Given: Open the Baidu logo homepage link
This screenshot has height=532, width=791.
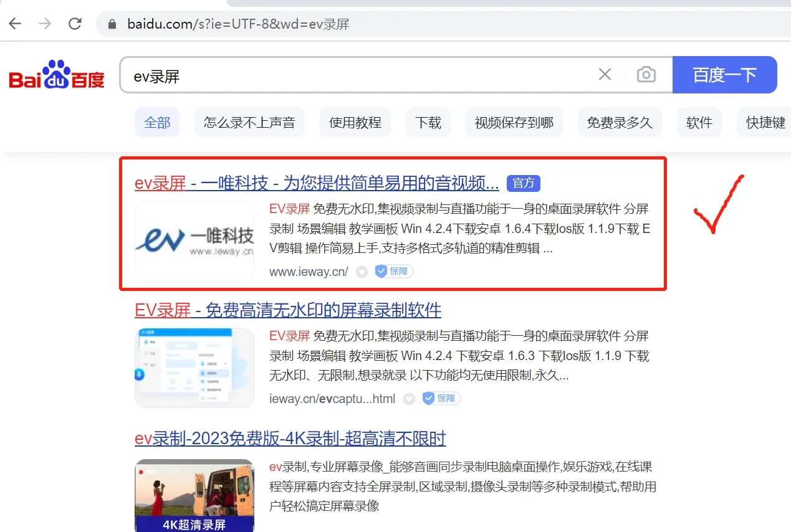Looking at the screenshot, I should 57,75.
